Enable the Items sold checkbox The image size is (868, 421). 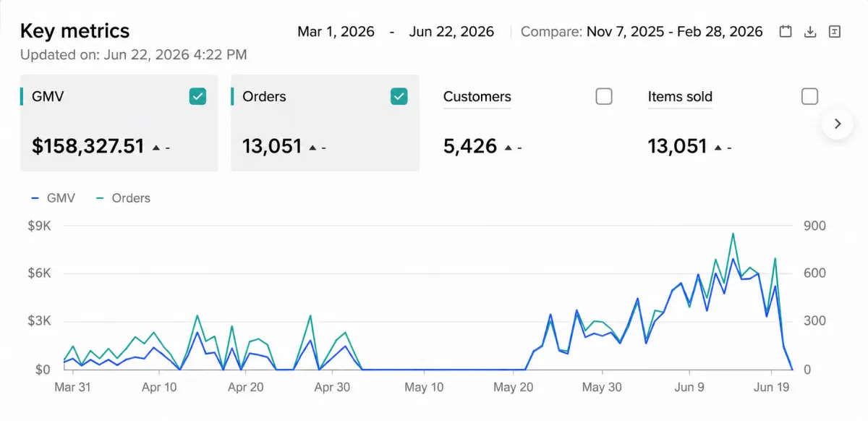(x=810, y=96)
